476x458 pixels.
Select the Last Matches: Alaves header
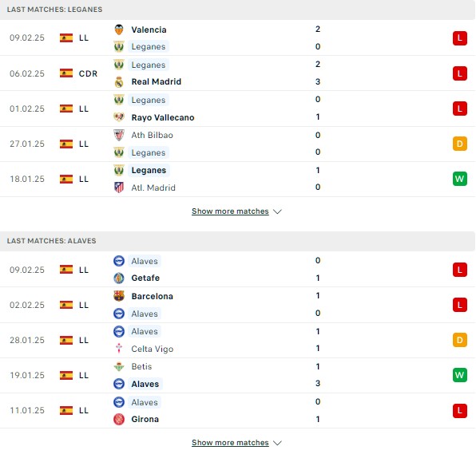(238, 241)
